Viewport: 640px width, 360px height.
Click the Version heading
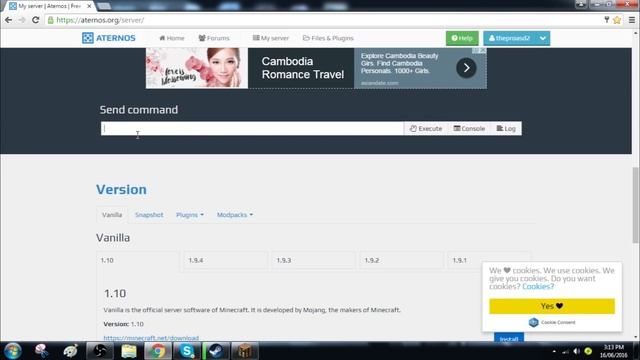coord(121,189)
